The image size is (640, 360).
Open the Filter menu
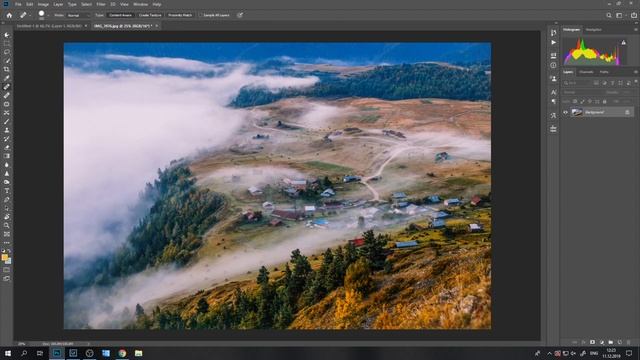(101, 4)
